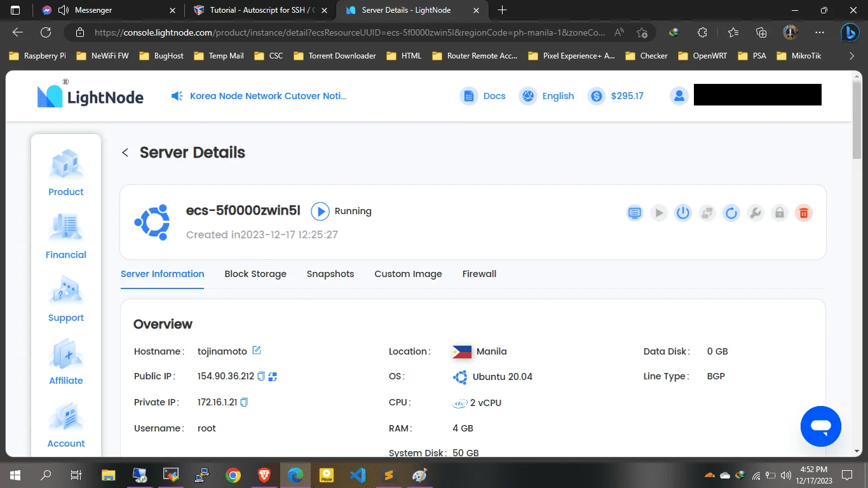
Task: Restart the server using the reboot icon
Action: (x=731, y=213)
